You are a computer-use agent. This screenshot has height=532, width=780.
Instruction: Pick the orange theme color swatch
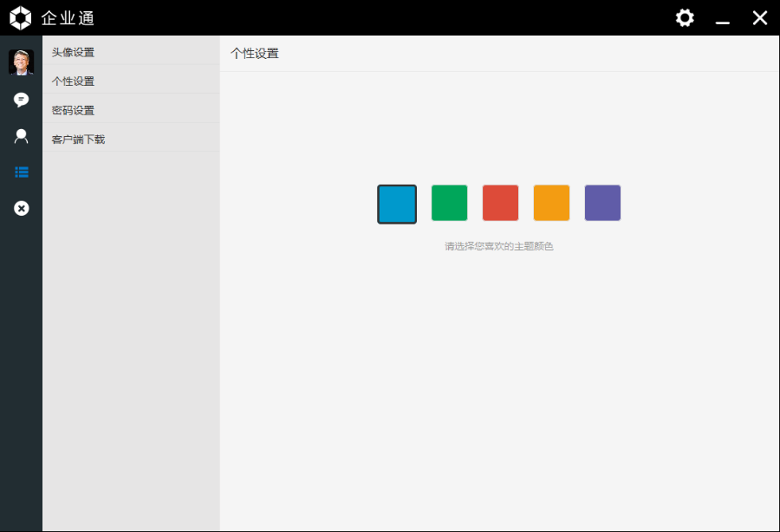pyautogui.click(x=552, y=203)
